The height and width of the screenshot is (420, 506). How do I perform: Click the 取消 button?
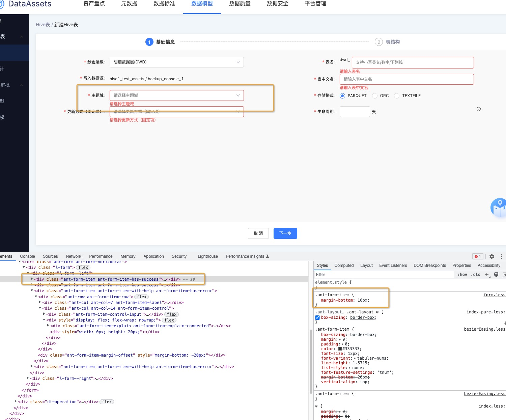pos(258,233)
